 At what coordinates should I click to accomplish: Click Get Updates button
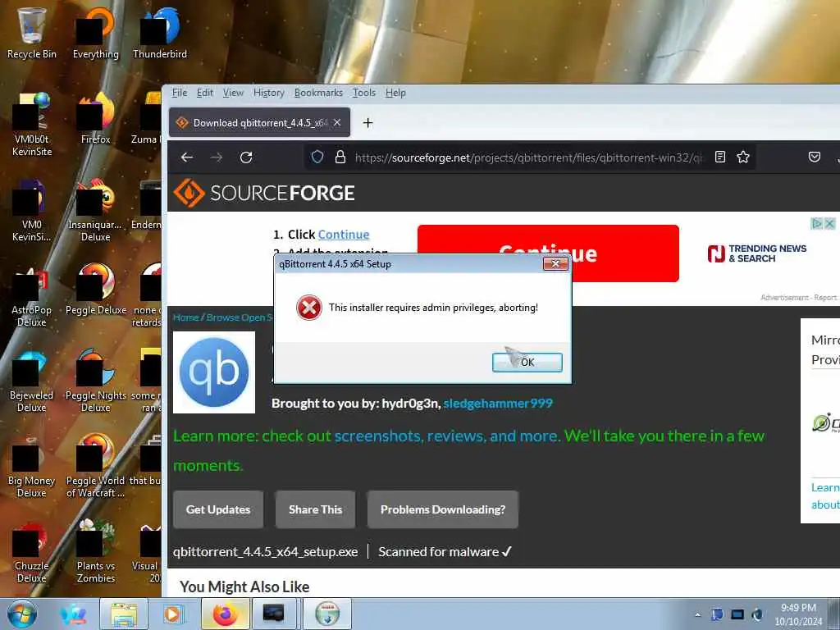point(218,509)
